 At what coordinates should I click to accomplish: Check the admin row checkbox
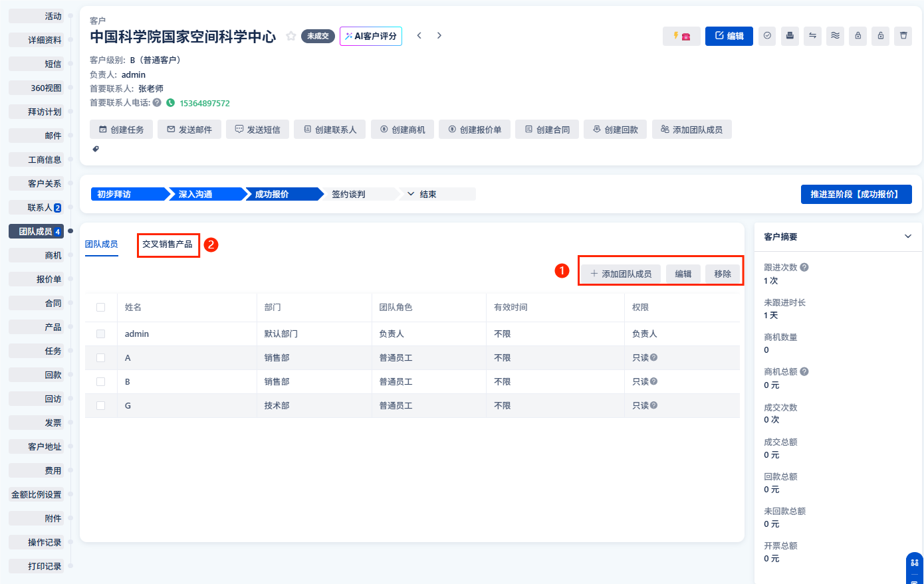101,334
